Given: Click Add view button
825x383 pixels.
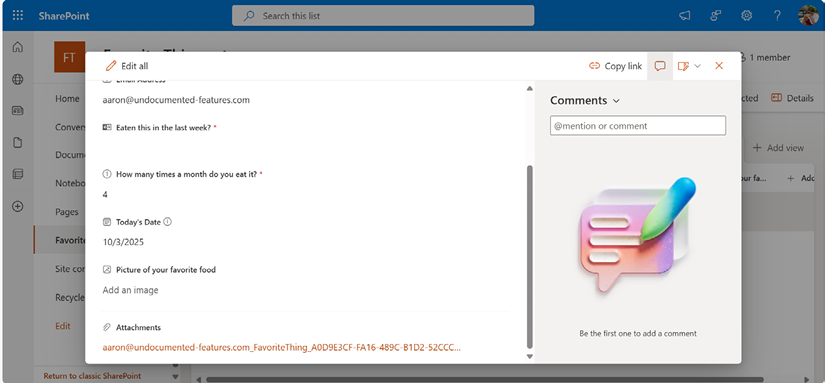Looking at the screenshot, I should [x=778, y=148].
